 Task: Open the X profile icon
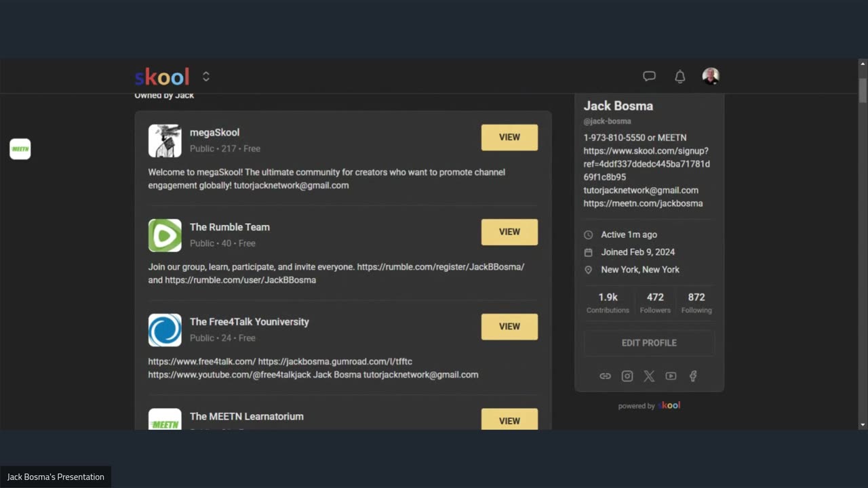(x=649, y=376)
